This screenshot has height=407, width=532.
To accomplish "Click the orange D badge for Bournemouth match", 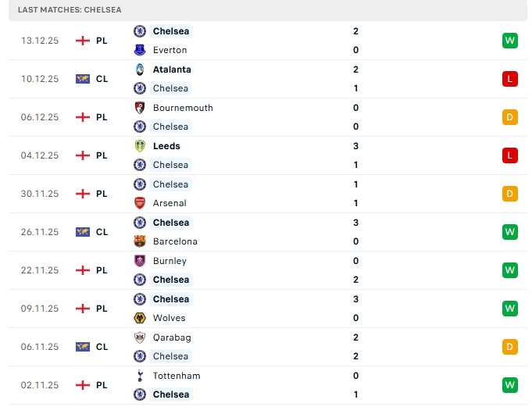I will 510,117.
